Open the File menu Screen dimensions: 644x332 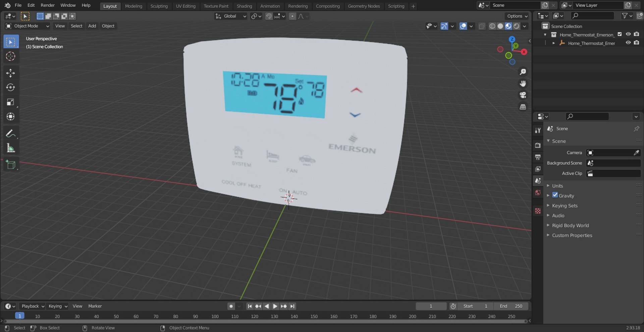click(18, 5)
